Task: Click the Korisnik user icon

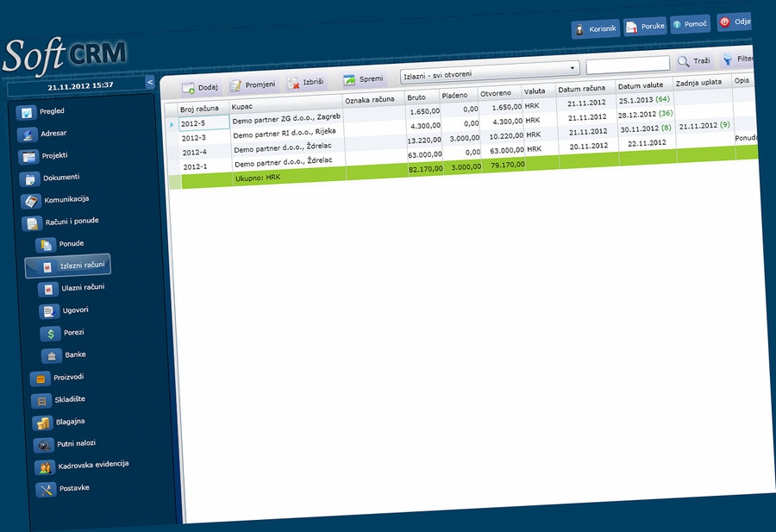Action: (x=579, y=29)
